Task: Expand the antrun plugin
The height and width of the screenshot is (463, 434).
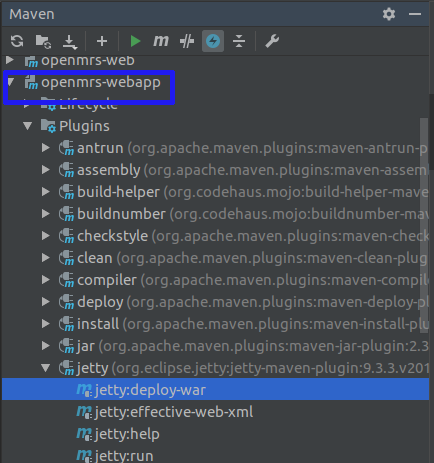Action: (x=46, y=148)
